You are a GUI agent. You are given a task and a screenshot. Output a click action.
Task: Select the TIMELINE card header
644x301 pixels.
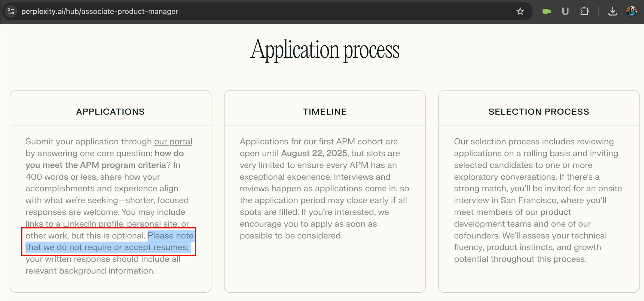pyautogui.click(x=324, y=112)
